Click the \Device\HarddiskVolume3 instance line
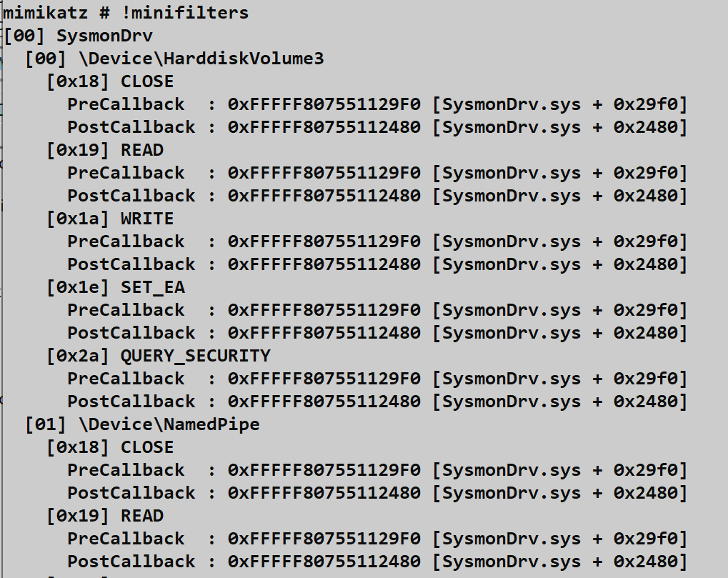The image size is (728, 578). click(x=174, y=59)
